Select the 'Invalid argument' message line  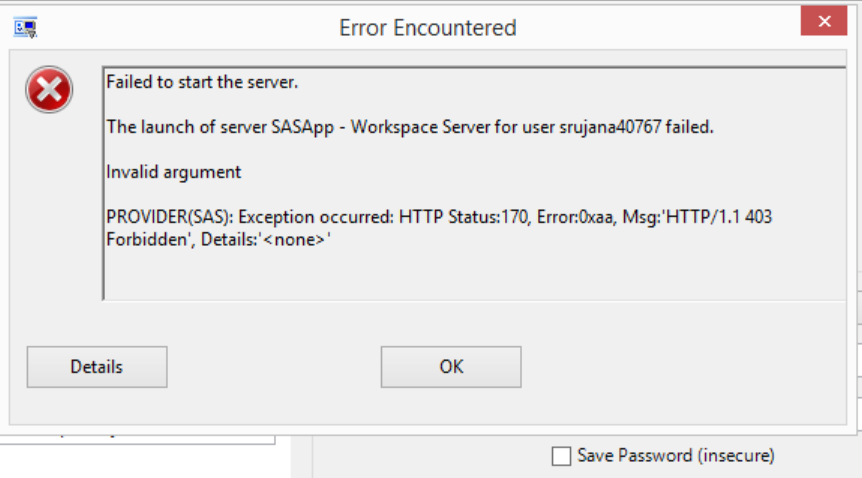[x=173, y=172]
